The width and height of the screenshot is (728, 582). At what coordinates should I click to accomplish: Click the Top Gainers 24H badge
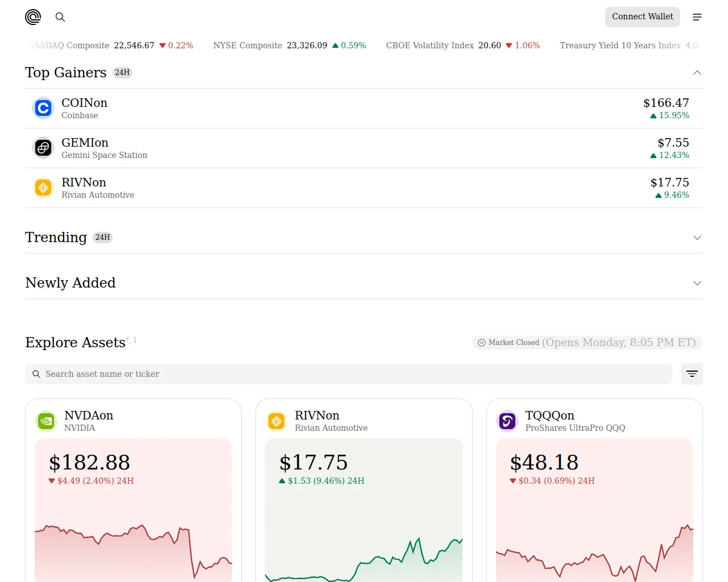point(122,73)
